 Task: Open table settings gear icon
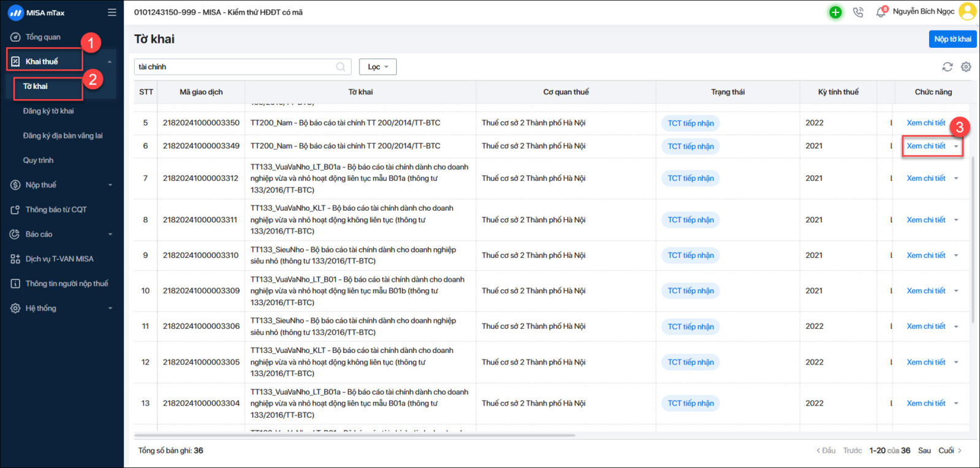[x=966, y=67]
